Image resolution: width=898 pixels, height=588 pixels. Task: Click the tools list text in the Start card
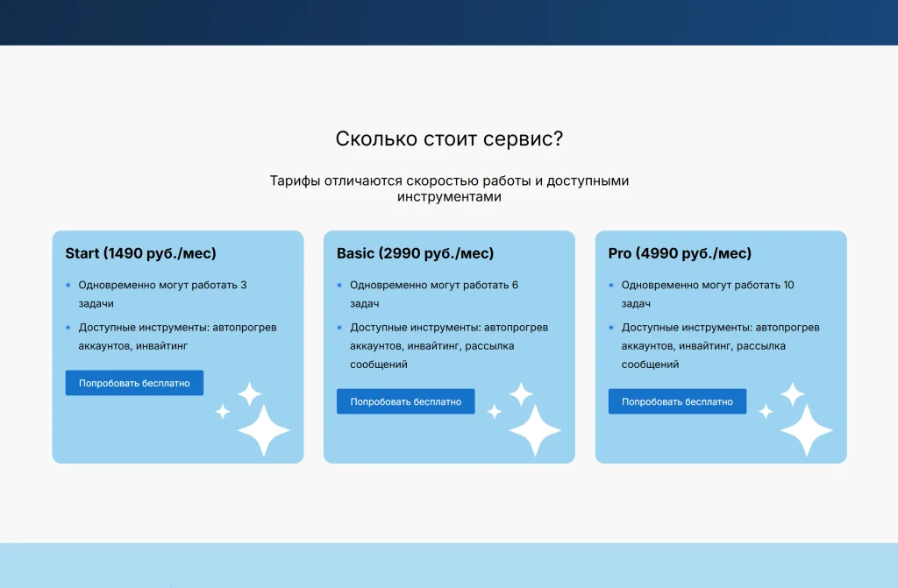click(x=177, y=337)
